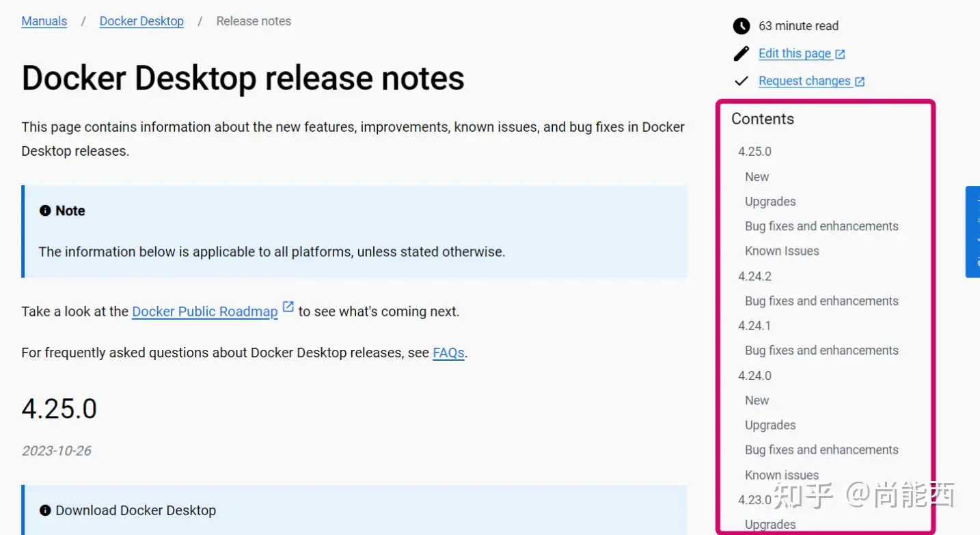Open the Edit this page link
This screenshot has width=980, height=535.
pos(795,53)
